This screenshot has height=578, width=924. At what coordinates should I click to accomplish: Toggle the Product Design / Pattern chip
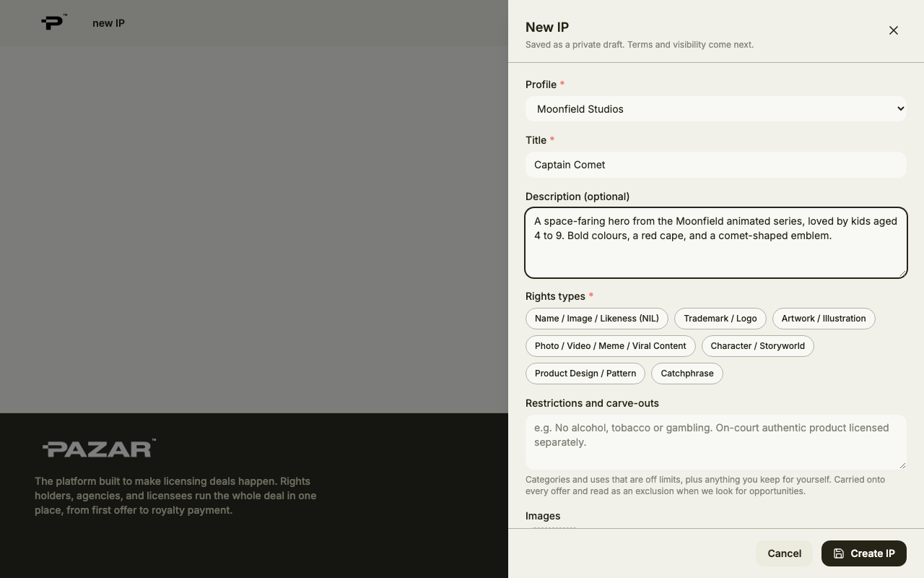coord(585,374)
